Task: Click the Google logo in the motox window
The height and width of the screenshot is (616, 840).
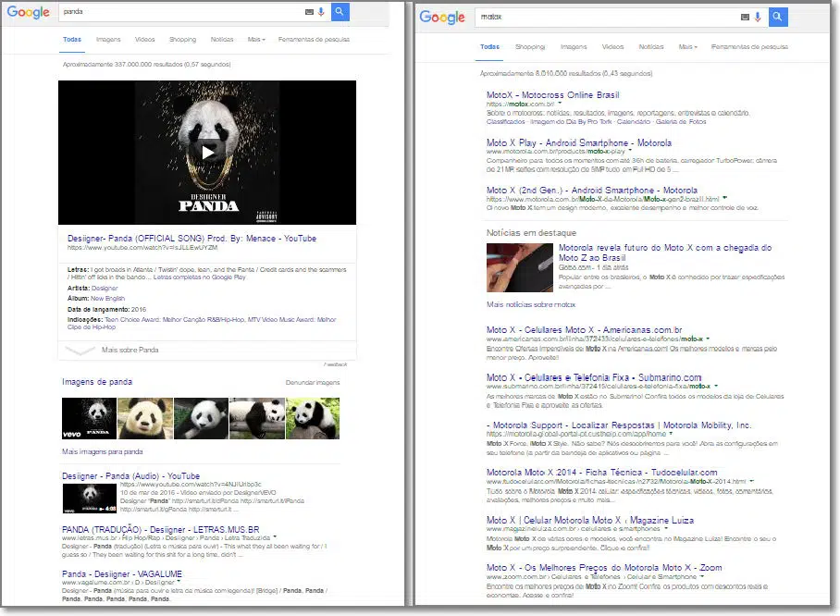Action: pos(442,18)
